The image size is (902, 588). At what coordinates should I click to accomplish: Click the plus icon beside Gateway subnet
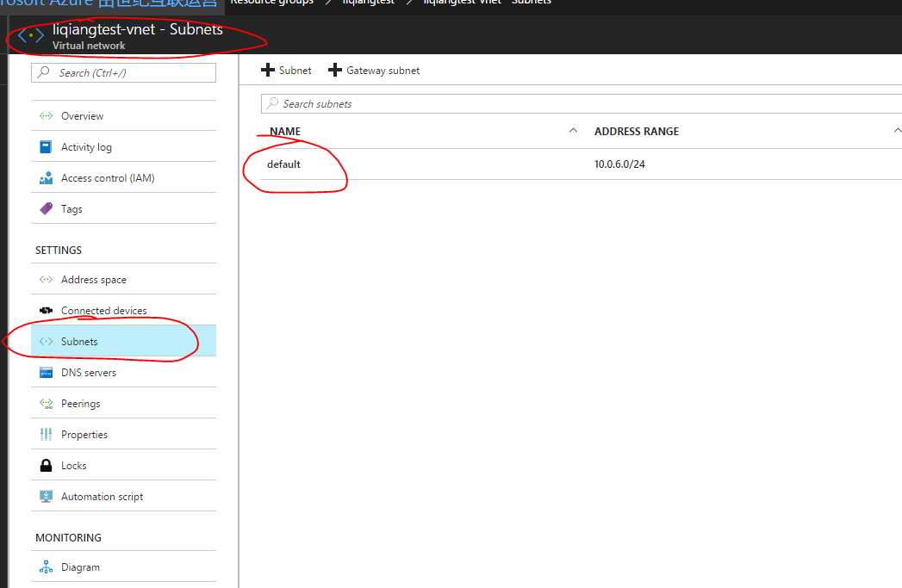(335, 70)
